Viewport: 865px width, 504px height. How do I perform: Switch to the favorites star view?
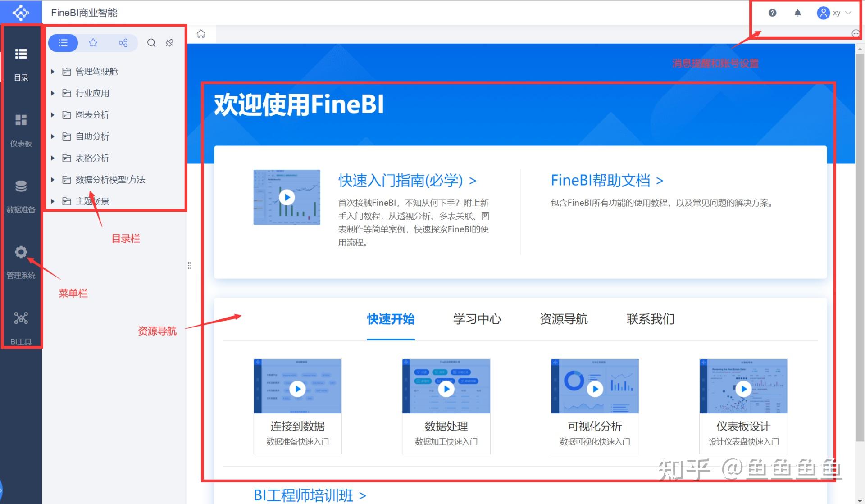(93, 43)
